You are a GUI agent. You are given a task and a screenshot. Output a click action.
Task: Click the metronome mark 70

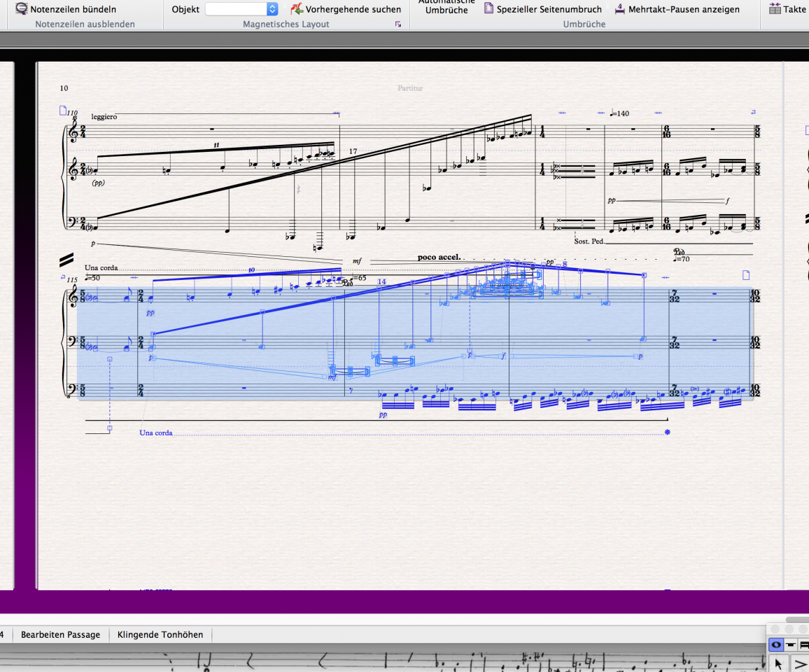[682, 258]
